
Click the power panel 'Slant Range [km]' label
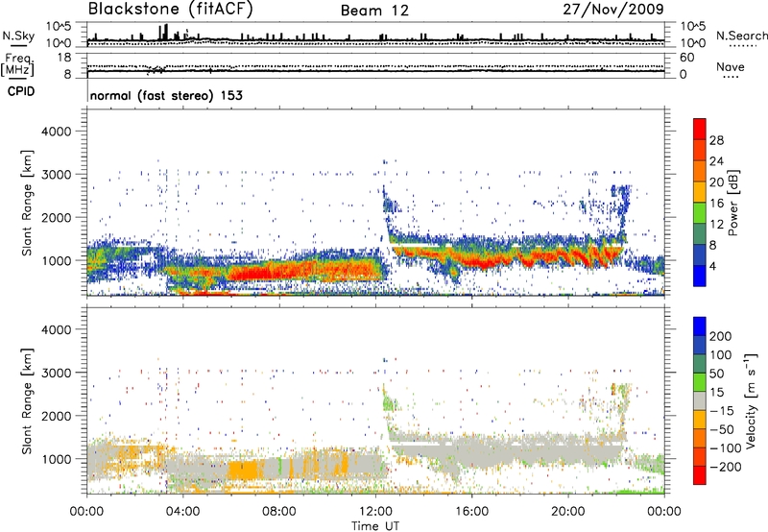27,203
